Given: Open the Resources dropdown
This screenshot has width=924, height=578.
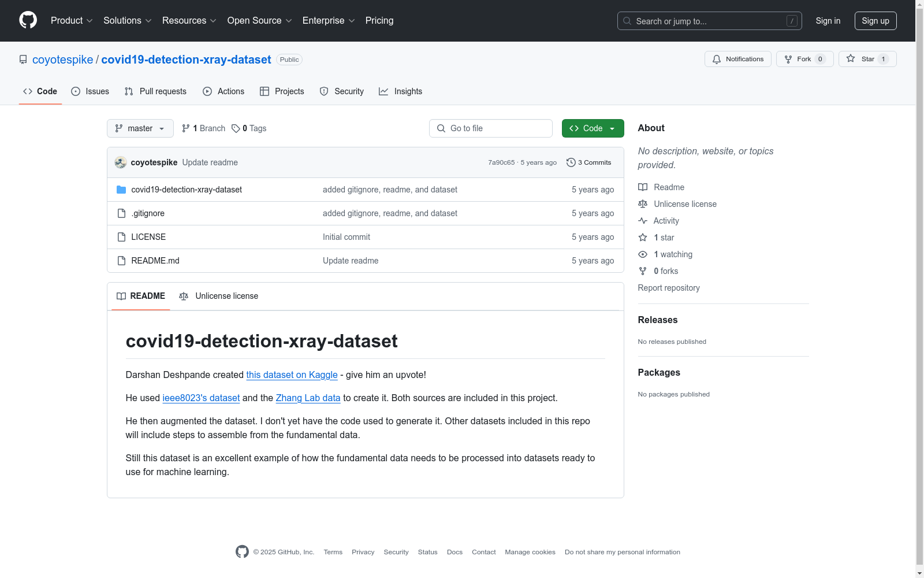Looking at the screenshot, I should tap(189, 21).
